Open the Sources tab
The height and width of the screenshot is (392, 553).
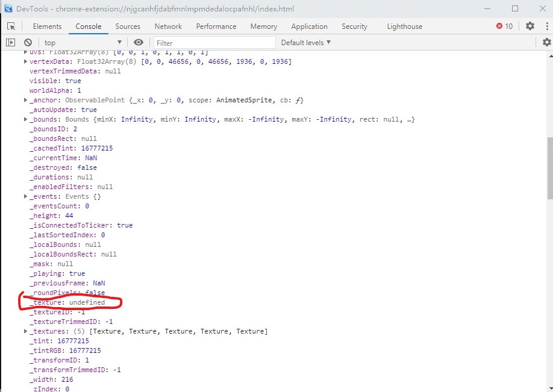128,26
